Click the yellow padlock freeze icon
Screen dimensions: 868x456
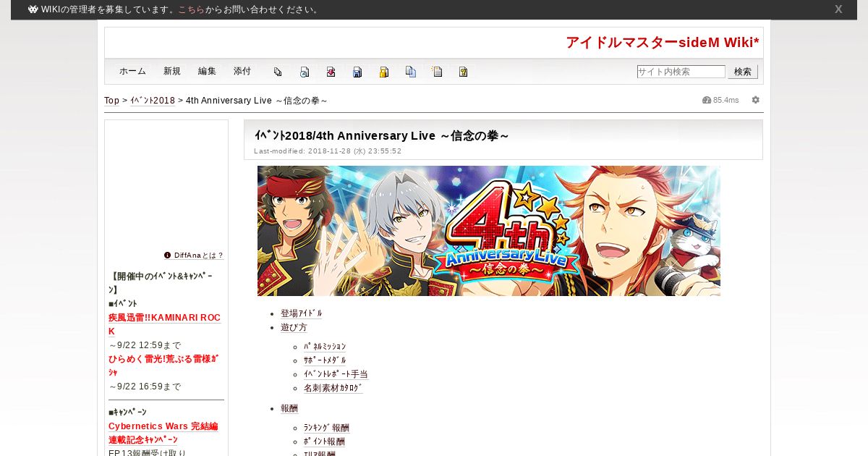[x=384, y=72]
